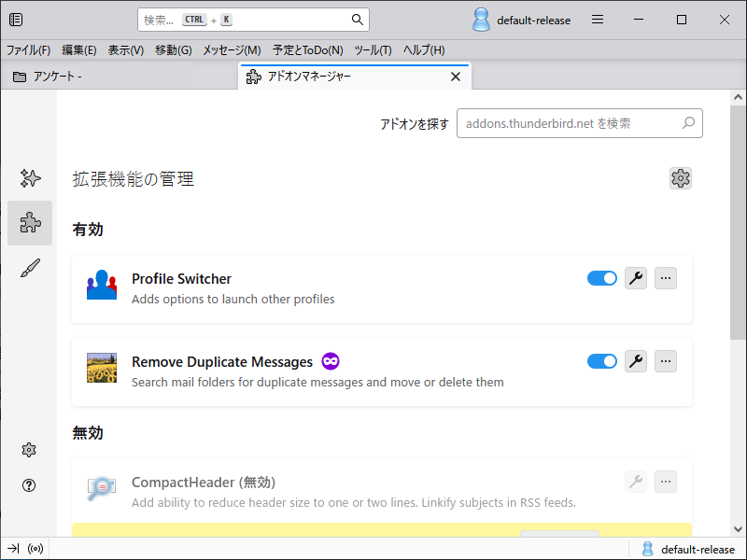Open the Recommendations sparkle sidebar category
Image resolution: width=747 pixels, height=560 pixels.
(30, 178)
